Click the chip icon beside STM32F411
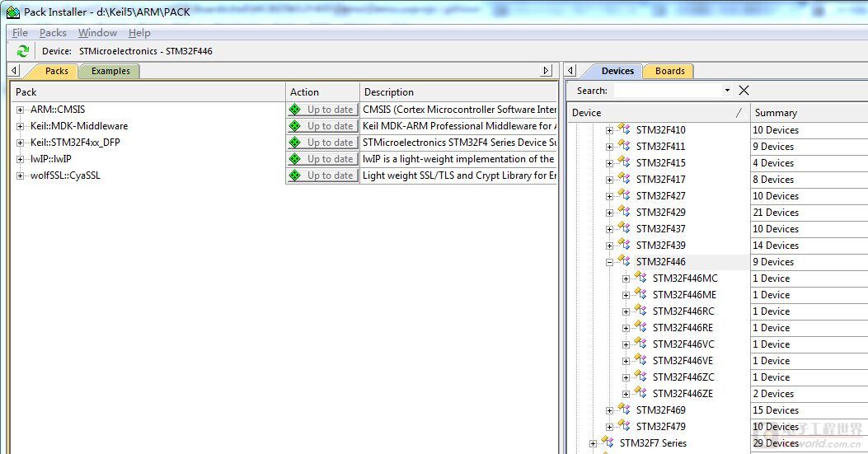Viewport: 868px width, 454px height. click(x=624, y=146)
